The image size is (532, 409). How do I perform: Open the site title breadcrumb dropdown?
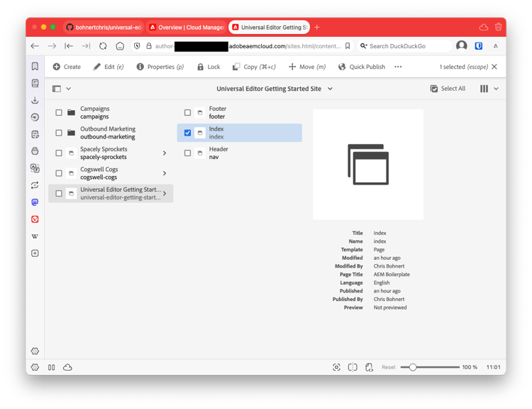coord(275,89)
